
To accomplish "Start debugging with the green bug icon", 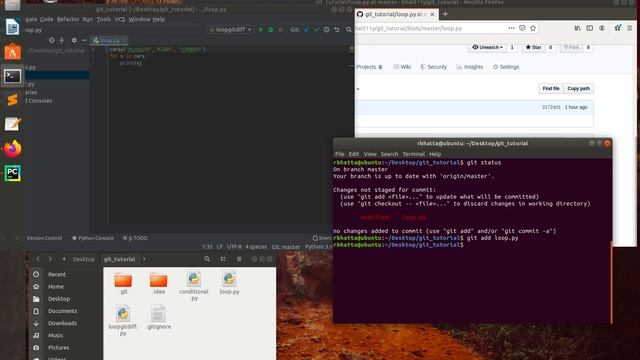I will coord(271,29).
